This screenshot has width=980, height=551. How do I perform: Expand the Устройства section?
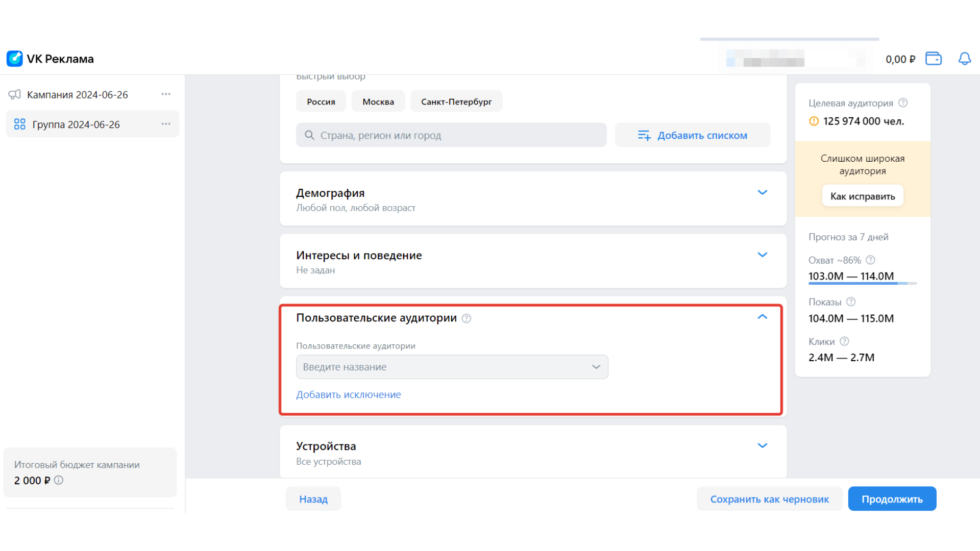[x=762, y=446]
